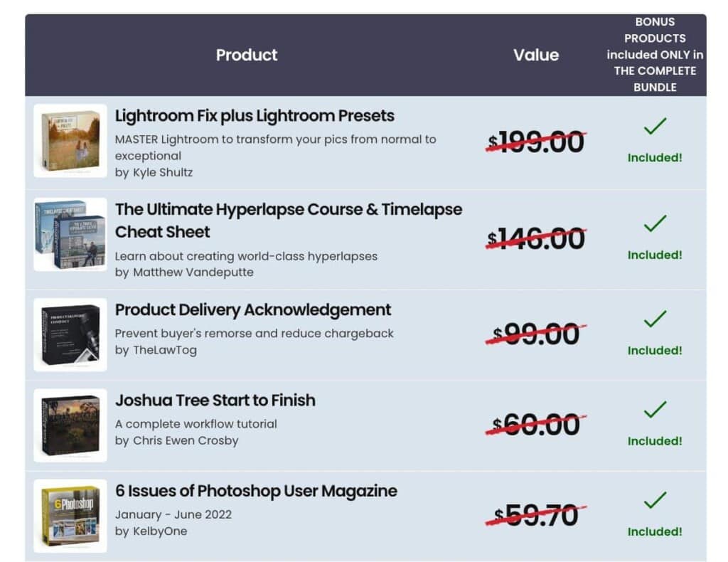Open the 6 Issues of Photoshop User Magazine title
The width and height of the screenshot is (728, 562).
coord(256,491)
